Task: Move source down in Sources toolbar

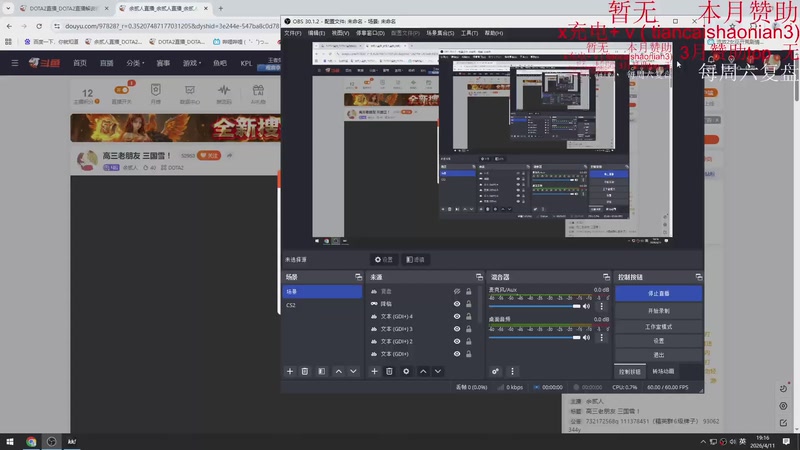Action: click(438, 371)
